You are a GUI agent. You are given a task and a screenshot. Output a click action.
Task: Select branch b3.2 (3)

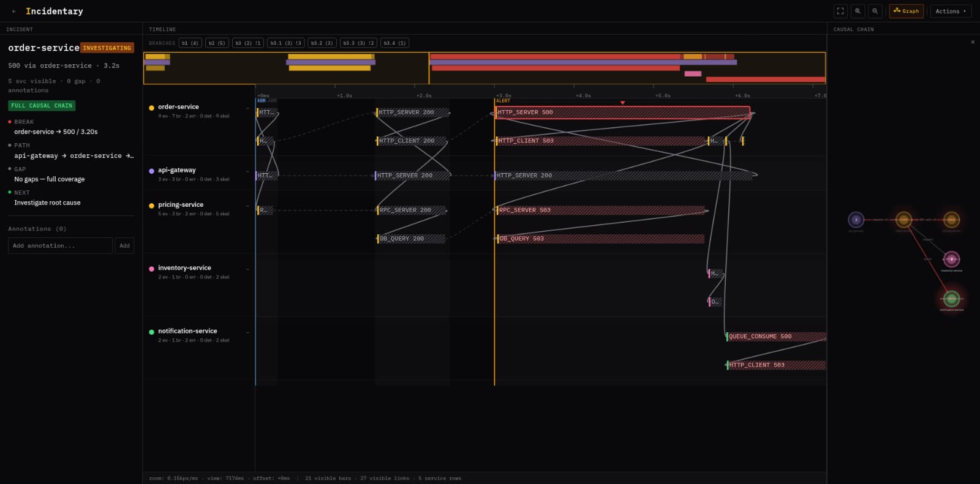point(322,43)
